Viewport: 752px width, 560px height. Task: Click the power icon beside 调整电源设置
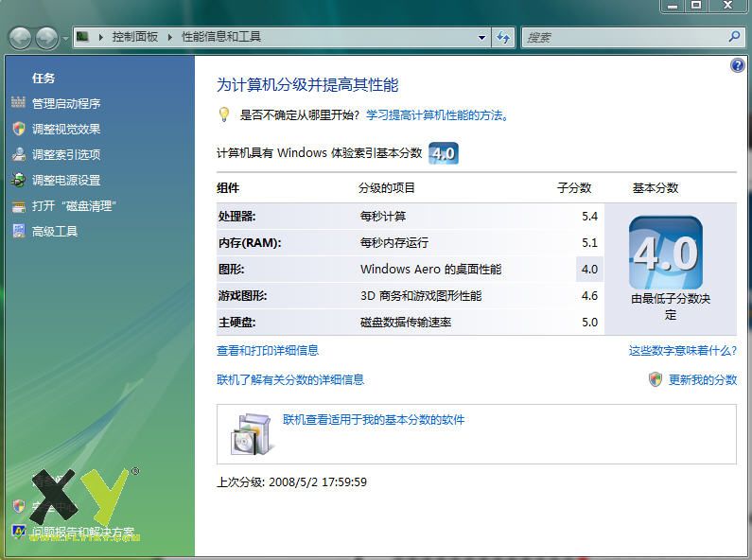tap(18, 180)
